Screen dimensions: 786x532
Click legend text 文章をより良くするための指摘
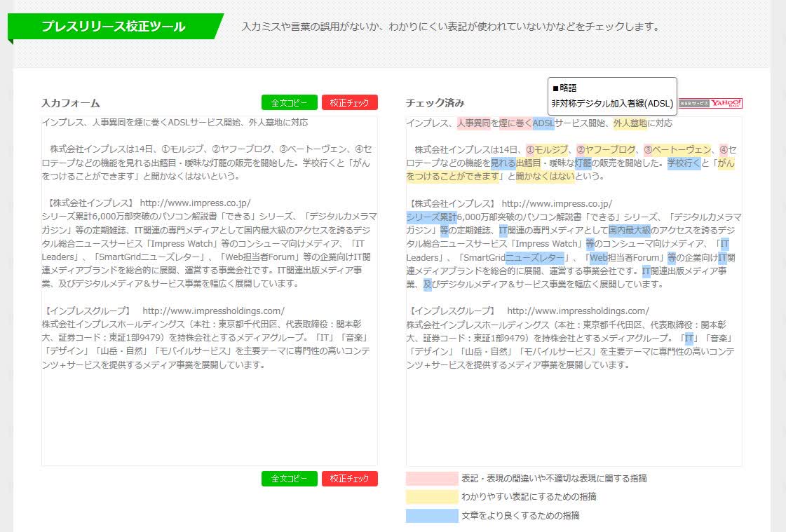(x=520, y=515)
